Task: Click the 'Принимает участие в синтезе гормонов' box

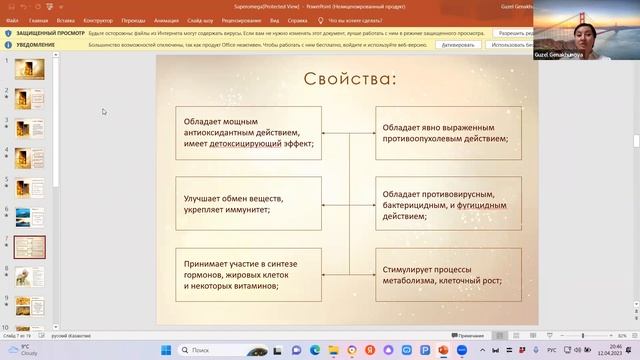Action: point(248,275)
